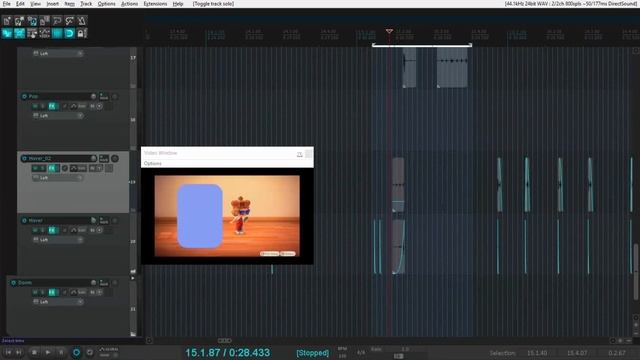Click the Open Project toolbar icon
Image resolution: width=640 pixels, height=360 pixels.
tap(19, 20)
